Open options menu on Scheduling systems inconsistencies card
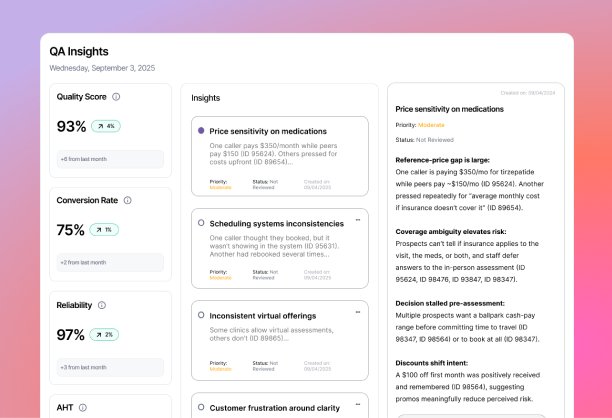This screenshot has height=418, width=612. pyautogui.click(x=358, y=220)
